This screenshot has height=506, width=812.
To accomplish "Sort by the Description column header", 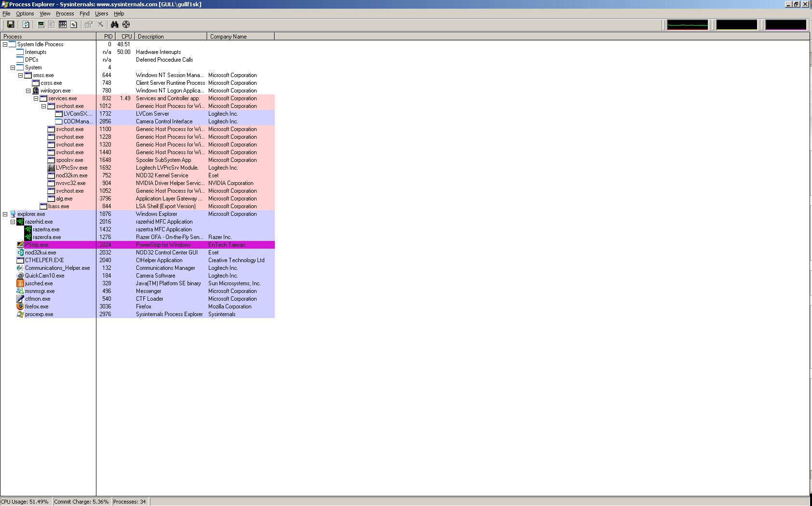I will [171, 37].
